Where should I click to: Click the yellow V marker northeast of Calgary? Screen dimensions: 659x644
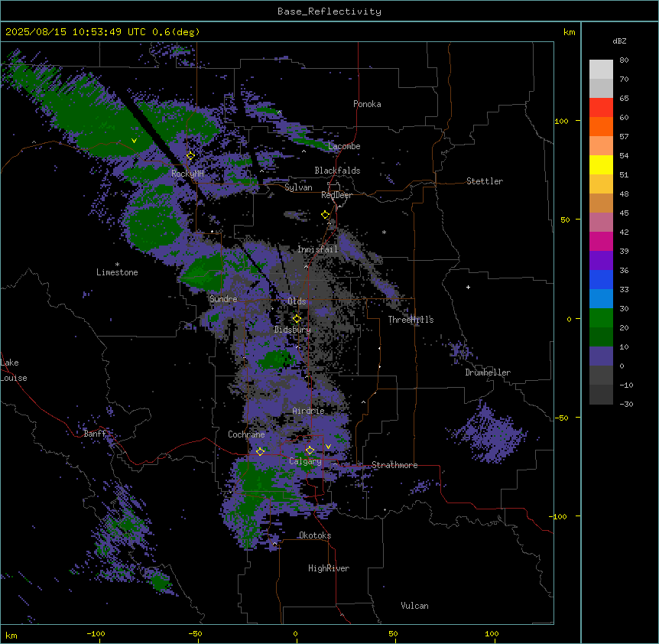click(328, 447)
